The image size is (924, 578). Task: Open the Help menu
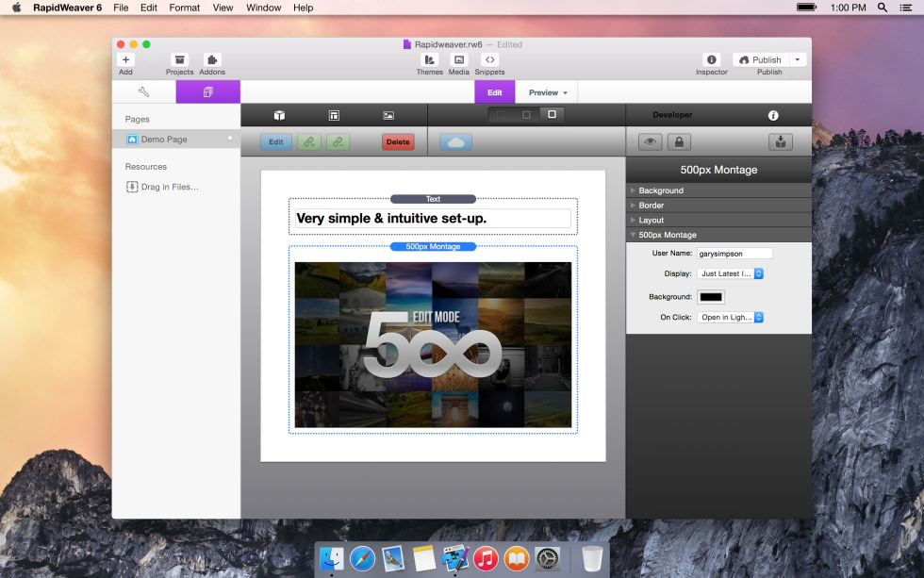304,8
